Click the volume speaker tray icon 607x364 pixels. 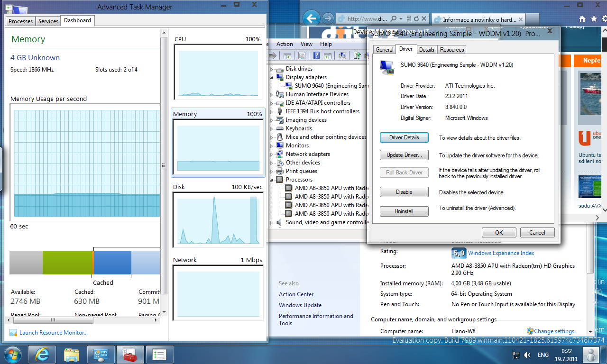click(x=527, y=355)
